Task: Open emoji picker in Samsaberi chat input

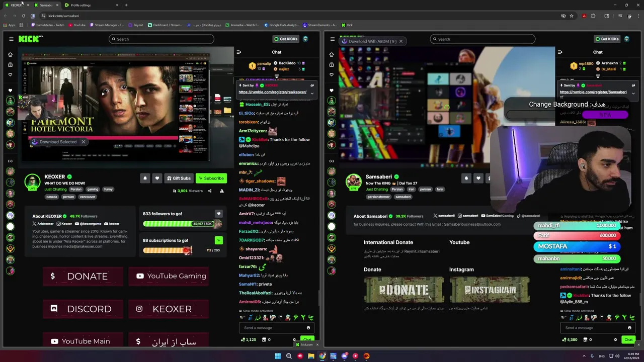Action: coord(629,328)
